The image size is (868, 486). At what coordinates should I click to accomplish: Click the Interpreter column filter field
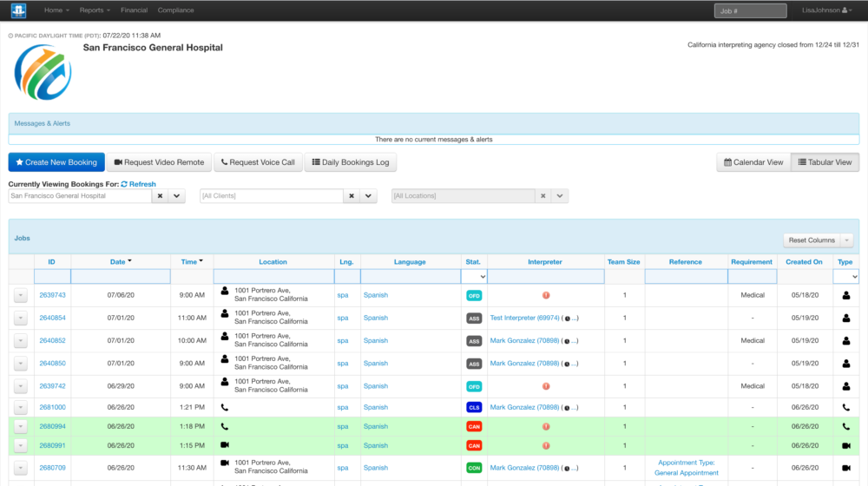coord(545,276)
